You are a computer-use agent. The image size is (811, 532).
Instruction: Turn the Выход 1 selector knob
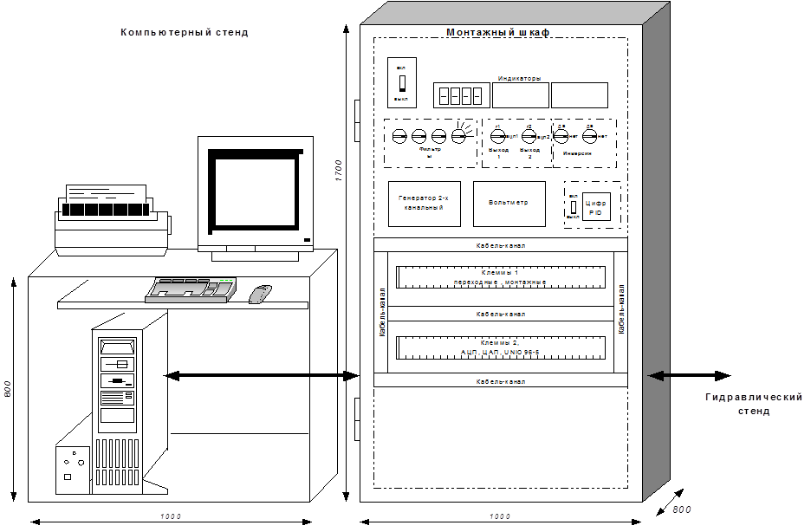pos(498,137)
